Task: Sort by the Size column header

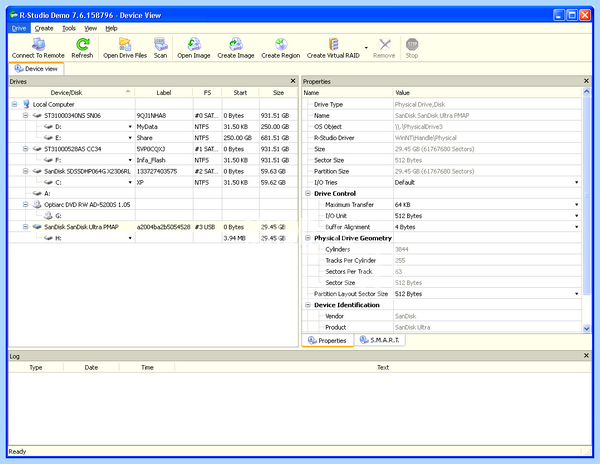Action: pos(279,93)
